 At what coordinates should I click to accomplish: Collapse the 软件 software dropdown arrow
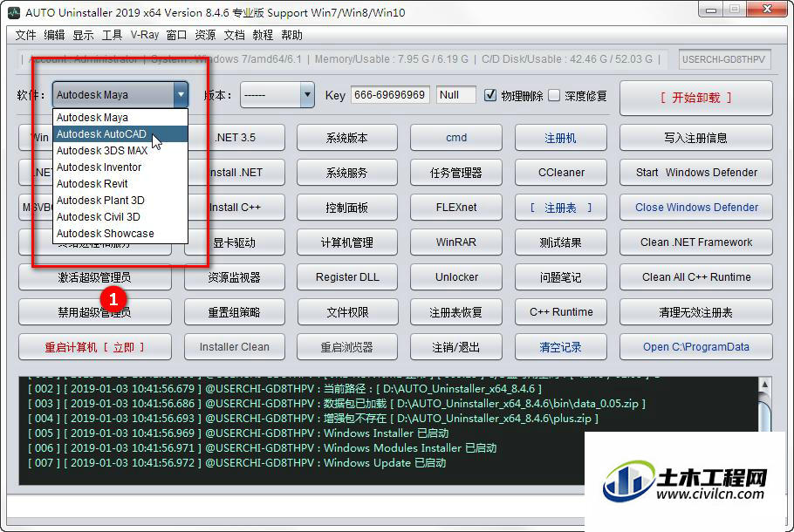(181, 95)
